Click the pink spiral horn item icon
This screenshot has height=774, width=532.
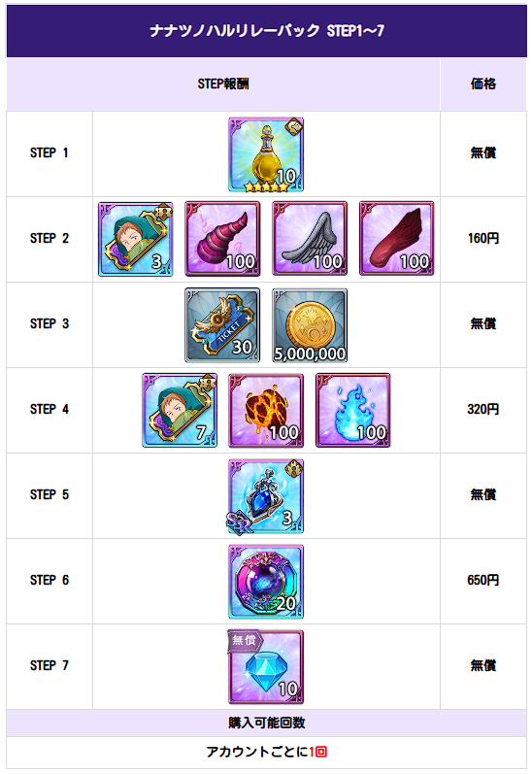[222, 239]
